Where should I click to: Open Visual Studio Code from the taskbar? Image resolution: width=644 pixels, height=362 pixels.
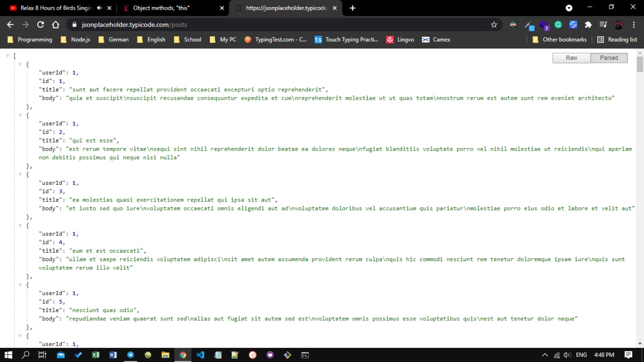[200, 355]
